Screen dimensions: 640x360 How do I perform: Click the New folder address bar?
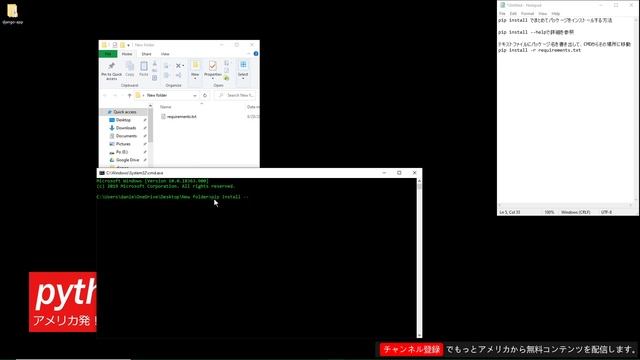pos(167,95)
